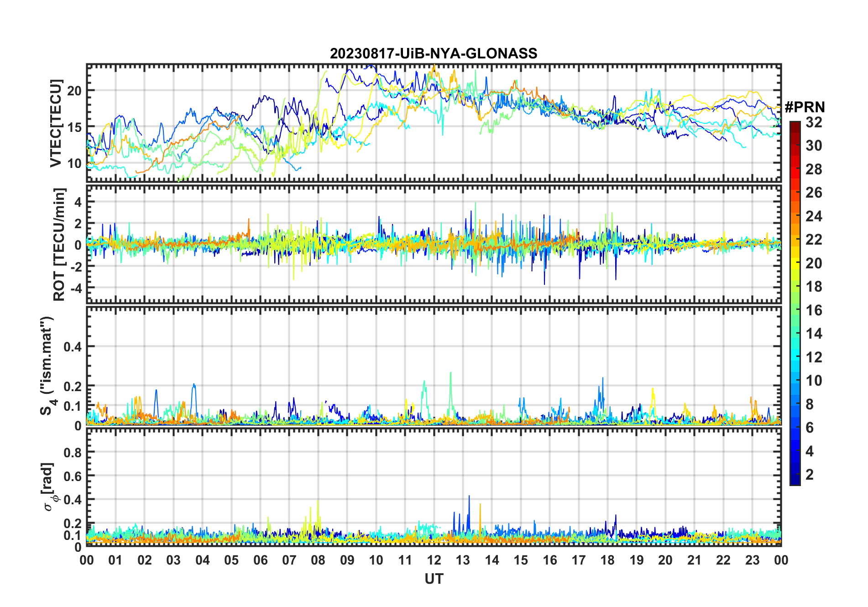Click inside the ROT time-series plot
The width and height of the screenshot is (868, 607).
point(434,244)
